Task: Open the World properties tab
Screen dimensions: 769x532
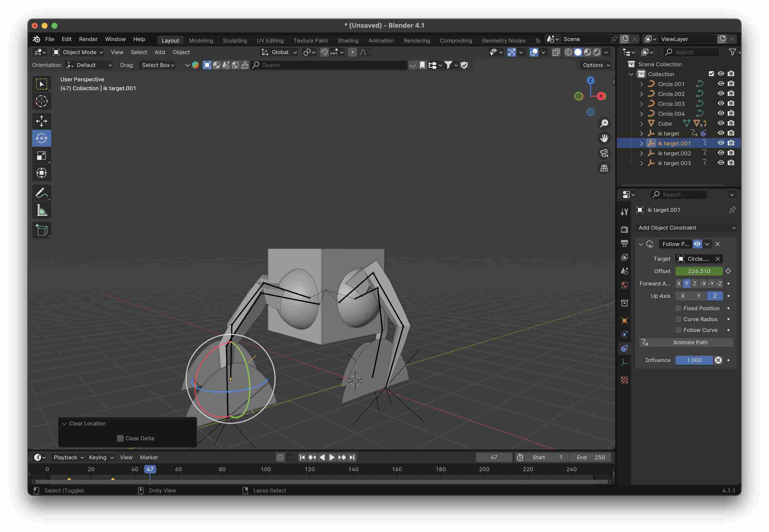Action: coord(624,285)
